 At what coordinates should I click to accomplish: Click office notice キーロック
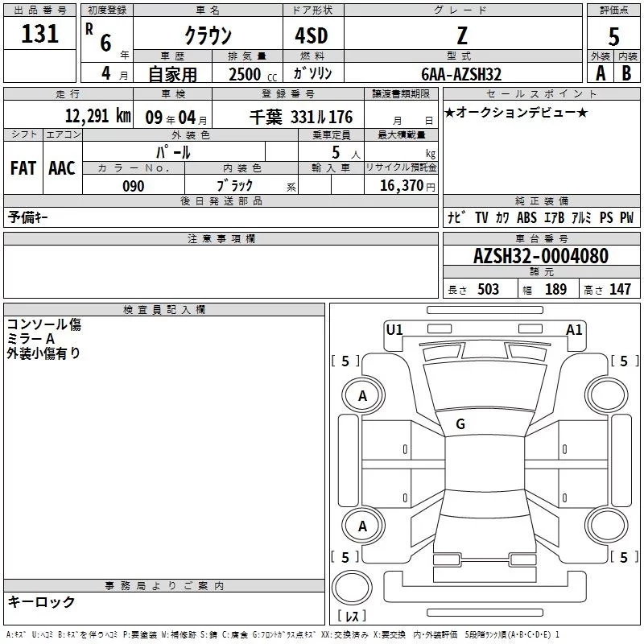[42, 602]
